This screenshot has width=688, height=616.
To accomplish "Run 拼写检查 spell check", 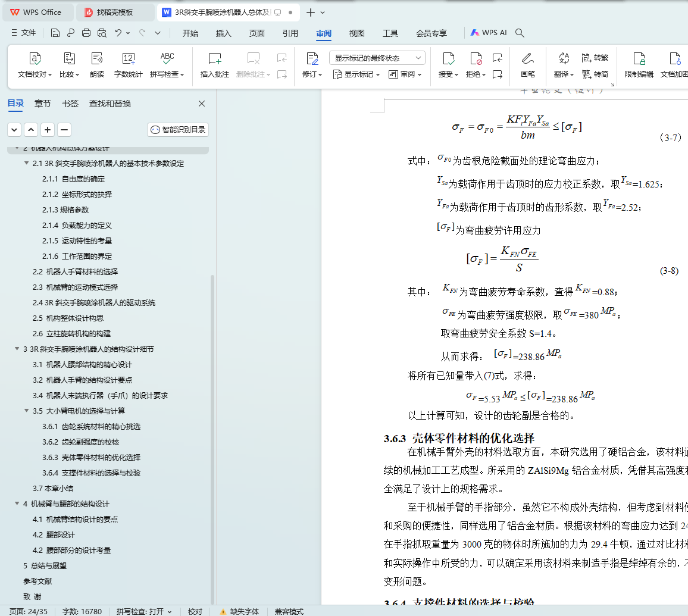I will point(167,65).
